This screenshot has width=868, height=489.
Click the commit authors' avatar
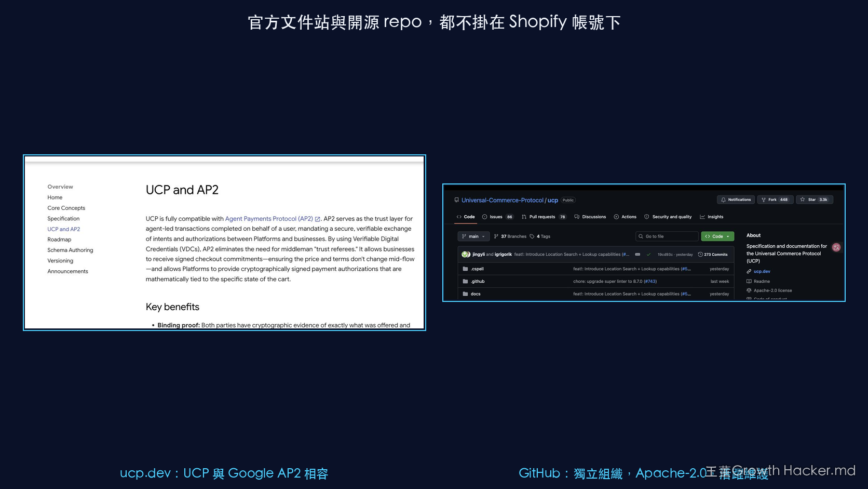[466, 255]
